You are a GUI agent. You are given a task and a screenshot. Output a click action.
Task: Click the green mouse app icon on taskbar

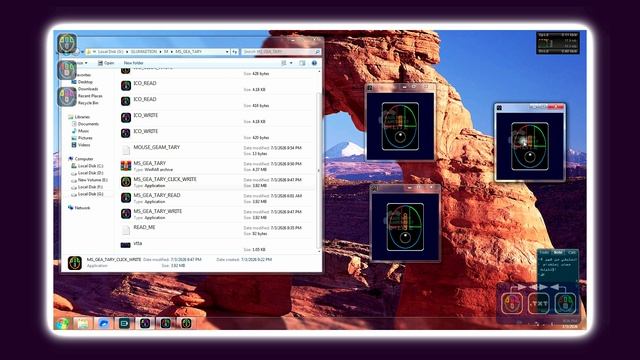click(186, 324)
